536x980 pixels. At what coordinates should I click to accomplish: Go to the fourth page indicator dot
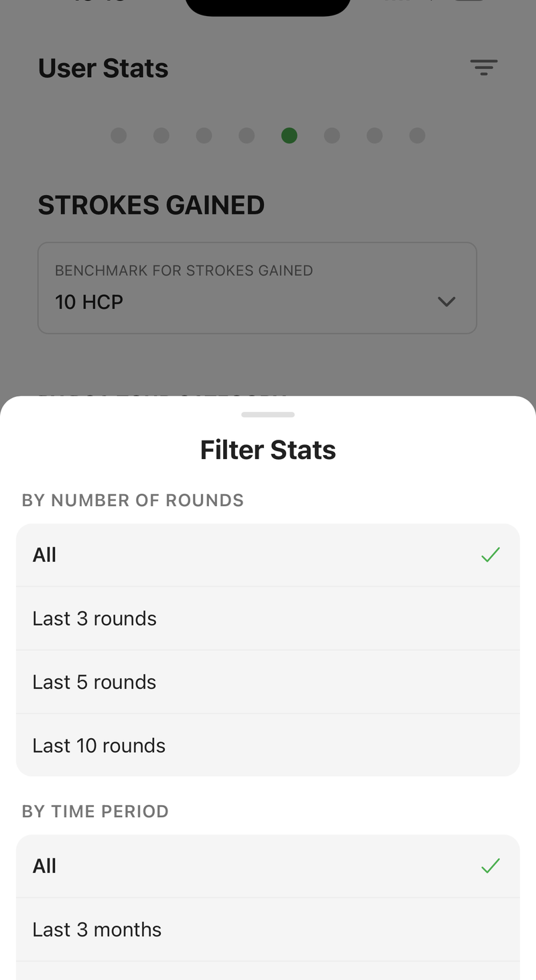pyautogui.click(x=247, y=135)
